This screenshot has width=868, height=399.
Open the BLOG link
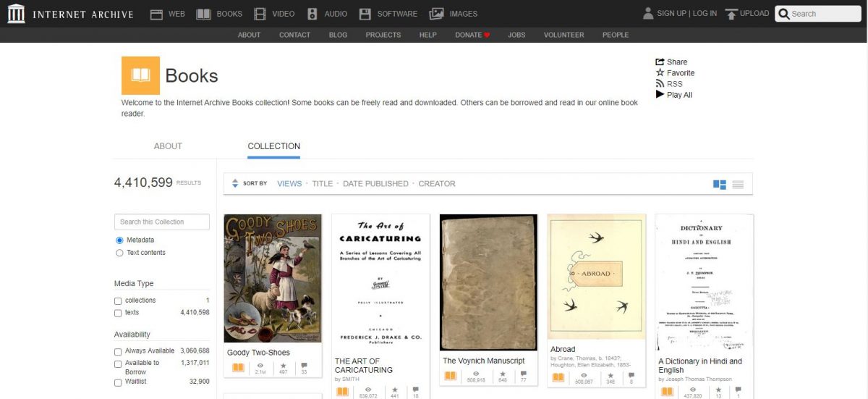pyautogui.click(x=338, y=35)
